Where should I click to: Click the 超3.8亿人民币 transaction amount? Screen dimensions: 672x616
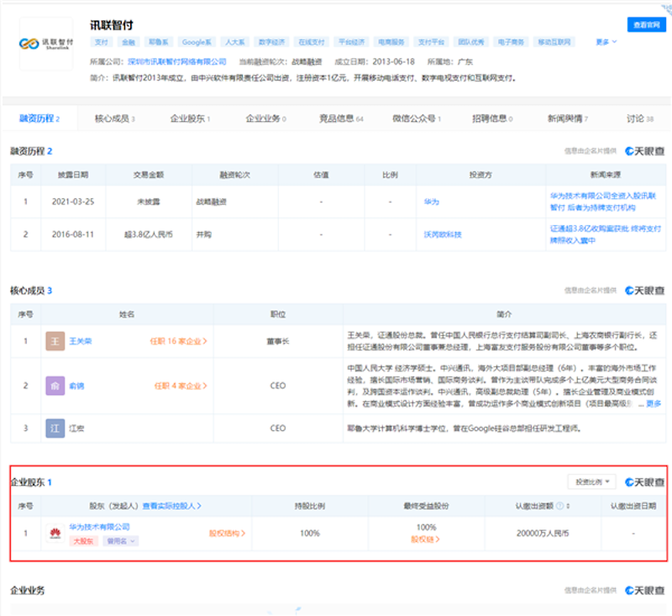pyautogui.click(x=149, y=234)
